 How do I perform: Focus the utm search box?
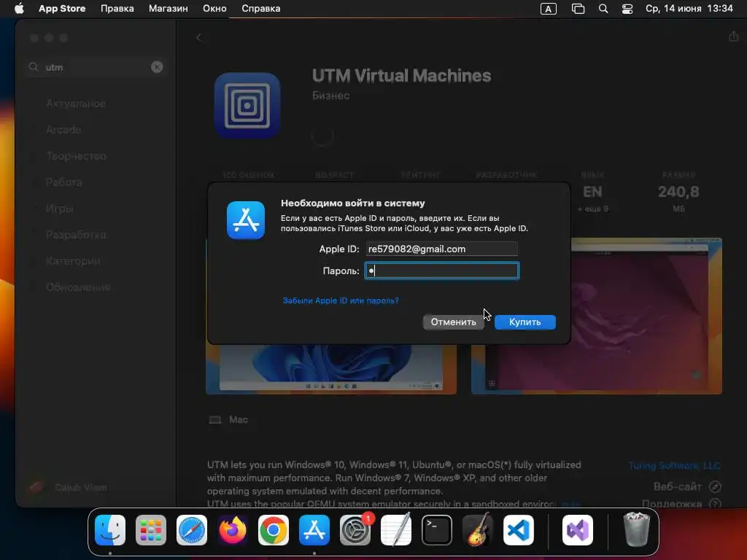coord(96,67)
